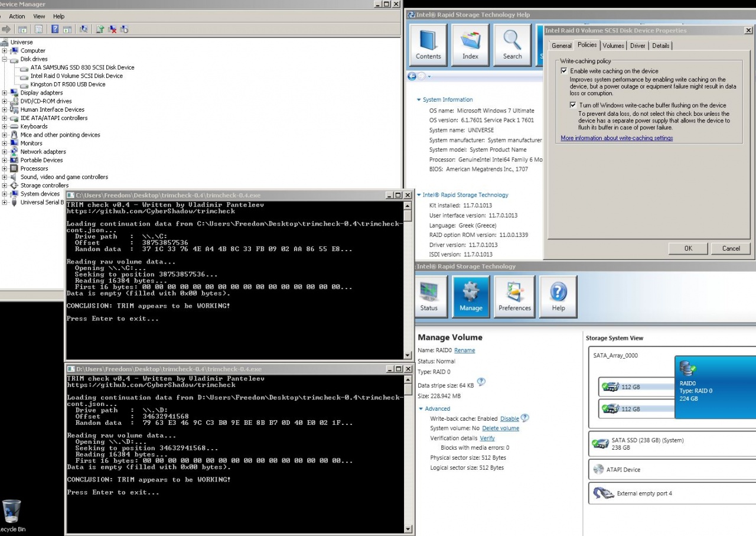The height and width of the screenshot is (536, 756).
Task: Click data stripe size help question icon
Action: point(481,382)
